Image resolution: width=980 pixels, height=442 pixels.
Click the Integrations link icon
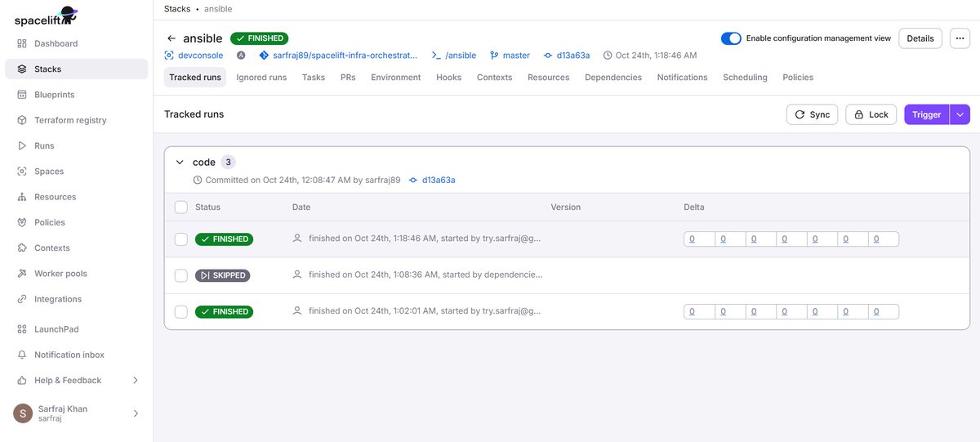[22, 299]
